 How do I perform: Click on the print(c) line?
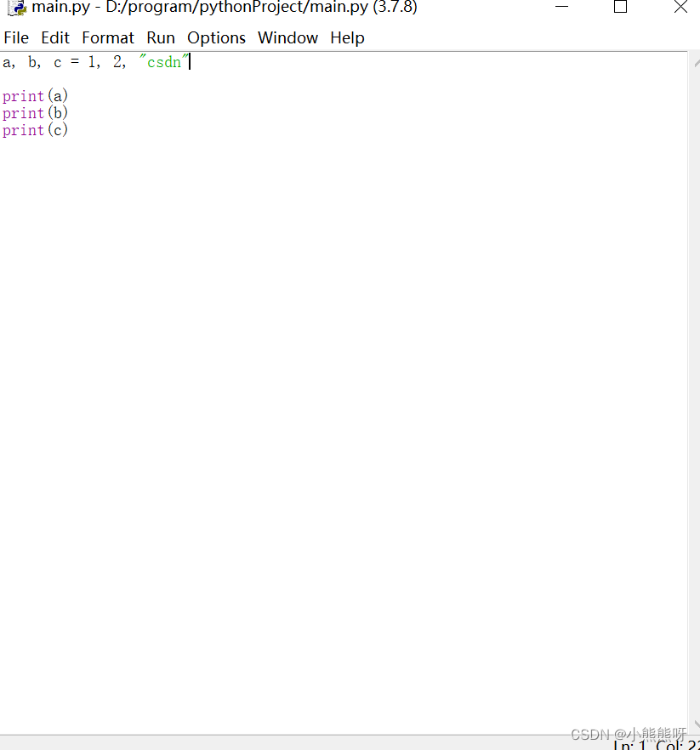(x=35, y=129)
